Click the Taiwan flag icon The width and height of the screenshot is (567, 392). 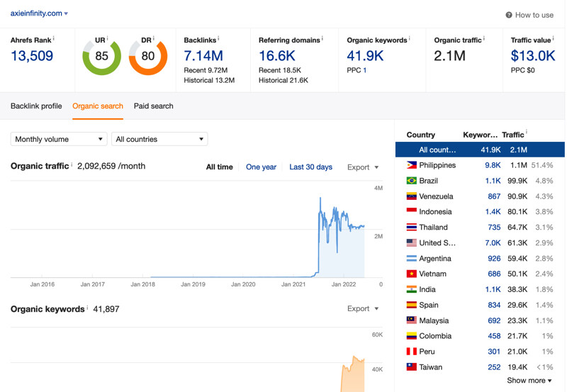pos(412,367)
